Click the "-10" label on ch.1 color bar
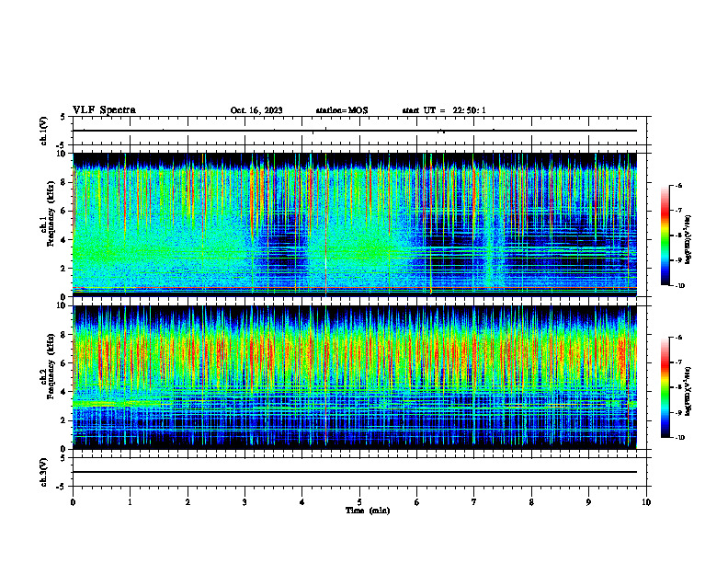Viewport: 728px width, 563px height. point(680,285)
